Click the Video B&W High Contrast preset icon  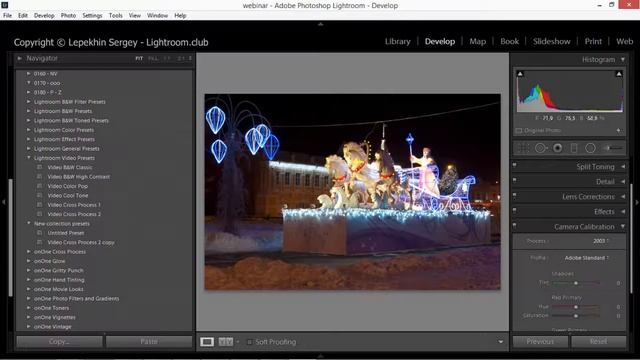click(40, 177)
